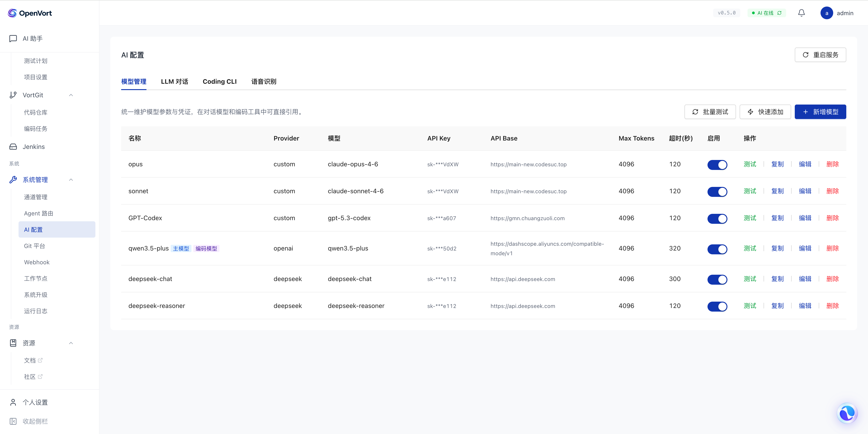Open 系统升级 in the sidebar
Viewport: 868px width, 434px height.
click(57, 295)
